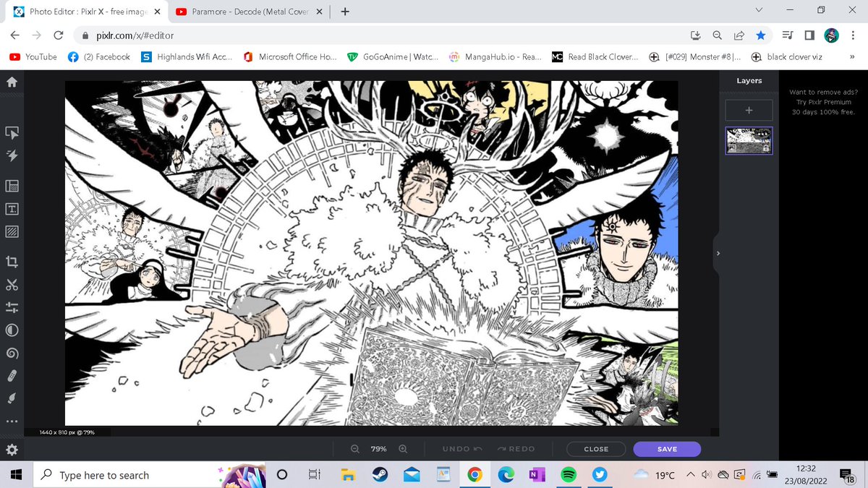Show more tools with three dots
Viewport: 868px width, 488px height.
[x=12, y=421]
